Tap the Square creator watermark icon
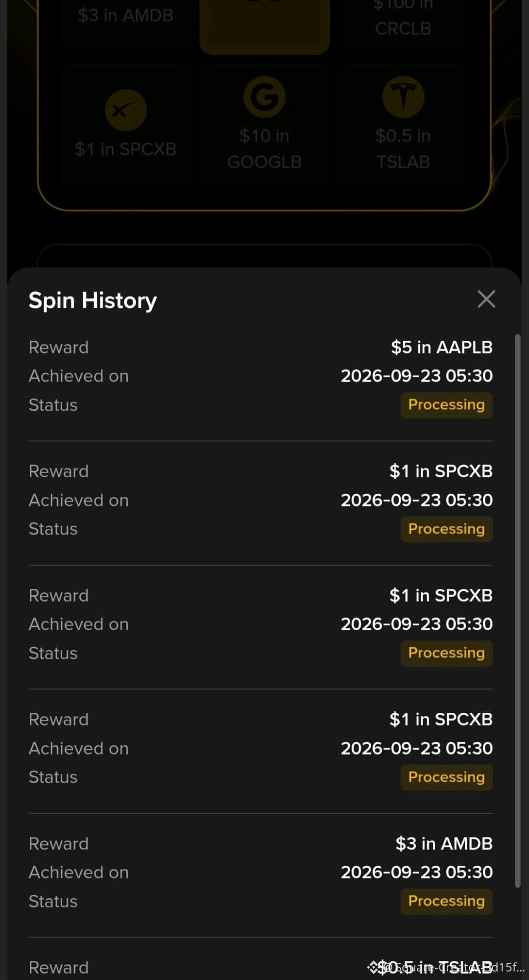 (374, 967)
